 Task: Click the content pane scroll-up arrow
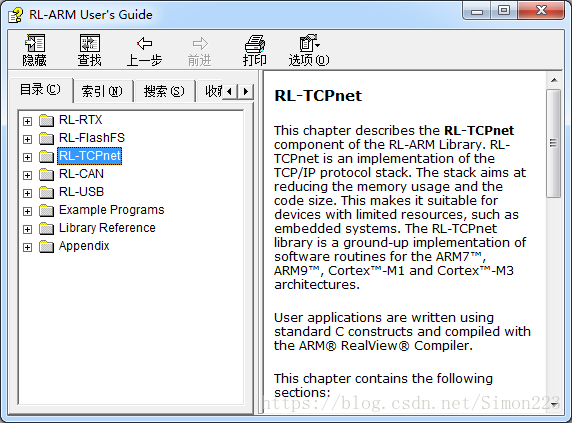(x=554, y=80)
